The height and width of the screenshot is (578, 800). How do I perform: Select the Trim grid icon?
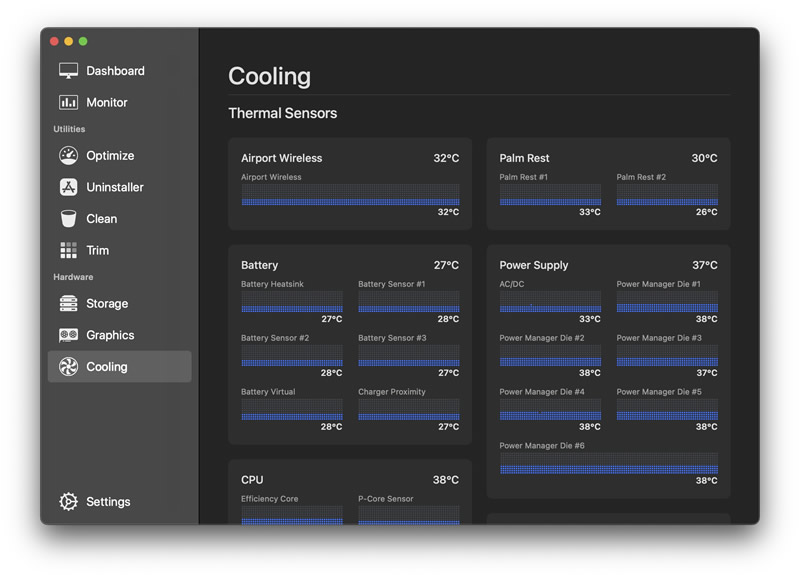(68, 250)
